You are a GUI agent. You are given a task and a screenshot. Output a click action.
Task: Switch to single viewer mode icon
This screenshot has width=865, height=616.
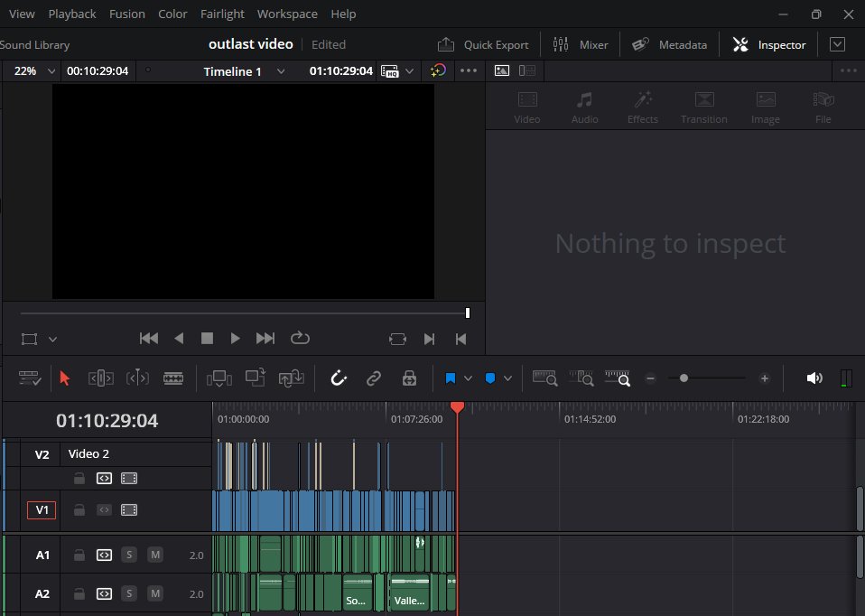click(502, 70)
